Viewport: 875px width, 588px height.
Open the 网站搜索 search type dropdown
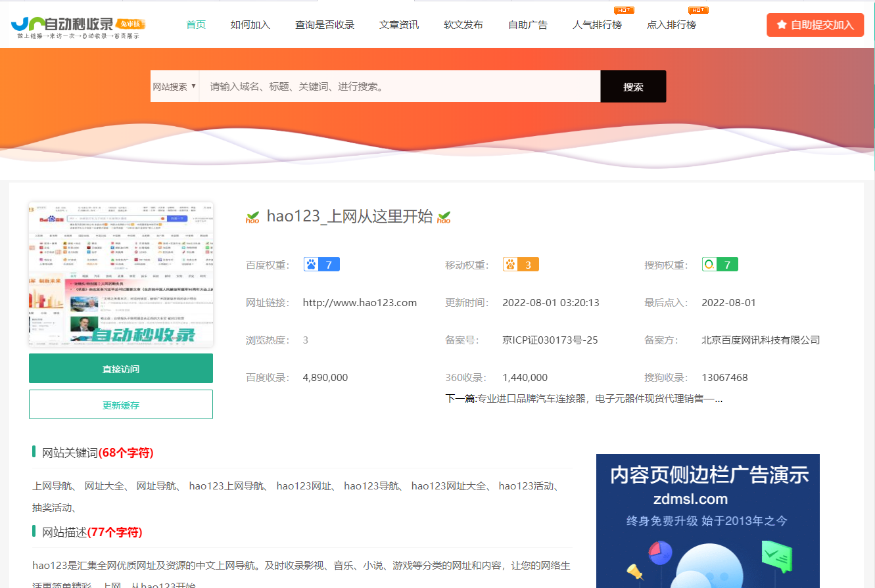coord(175,86)
